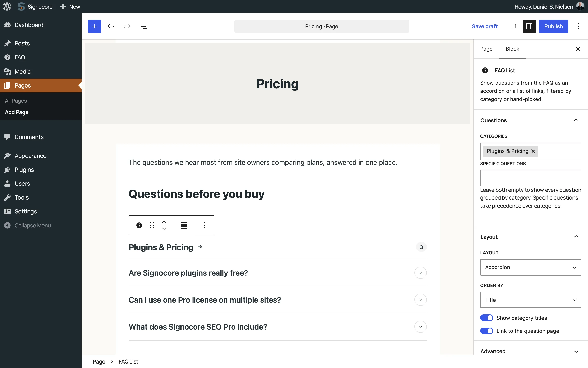This screenshot has height=368, width=588.
Task: Open the Settings admin menu
Action: point(41,211)
